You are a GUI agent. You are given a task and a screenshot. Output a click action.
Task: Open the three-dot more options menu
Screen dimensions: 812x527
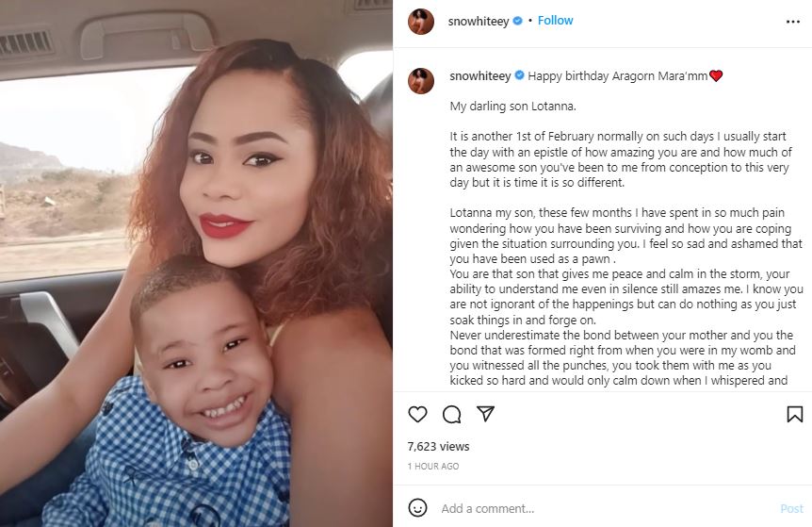point(792,21)
